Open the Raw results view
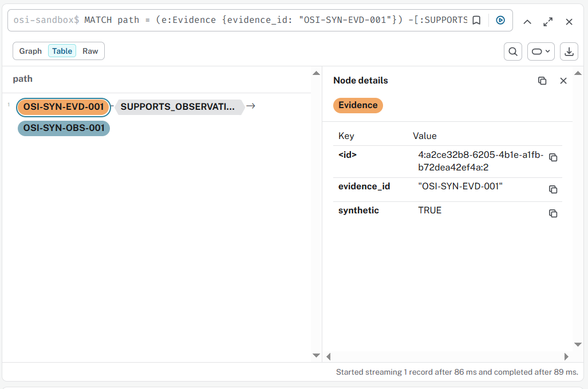The height and width of the screenshot is (389, 588). click(x=90, y=51)
